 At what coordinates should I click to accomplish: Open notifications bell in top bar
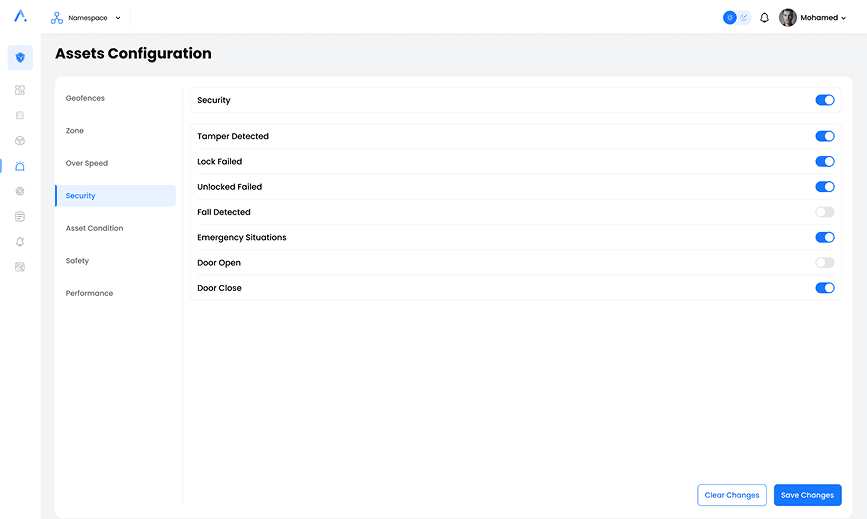(x=765, y=18)
